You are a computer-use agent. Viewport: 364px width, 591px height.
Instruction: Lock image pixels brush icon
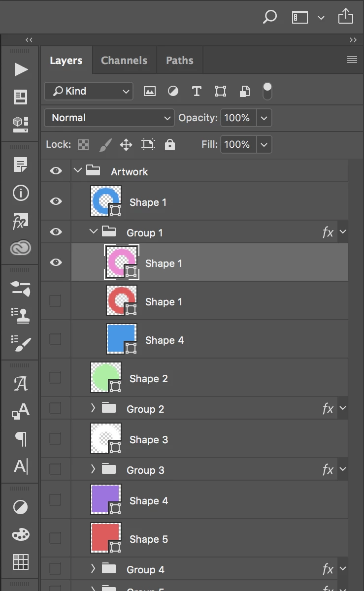tap(105, 145)
